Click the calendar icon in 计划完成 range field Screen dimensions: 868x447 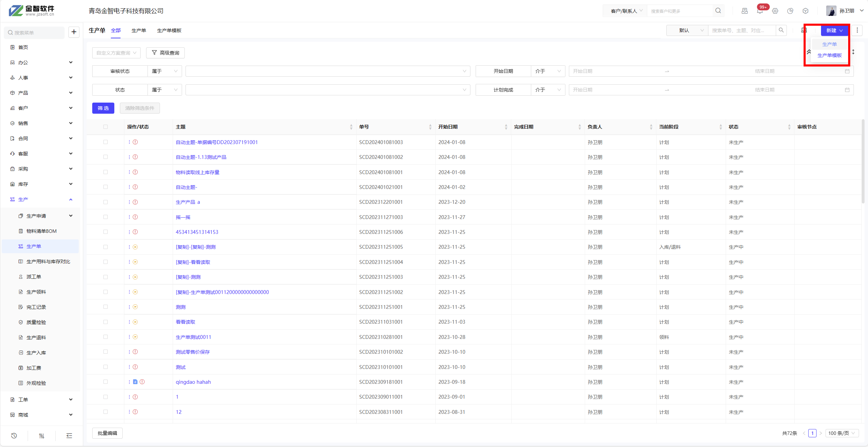847,90
